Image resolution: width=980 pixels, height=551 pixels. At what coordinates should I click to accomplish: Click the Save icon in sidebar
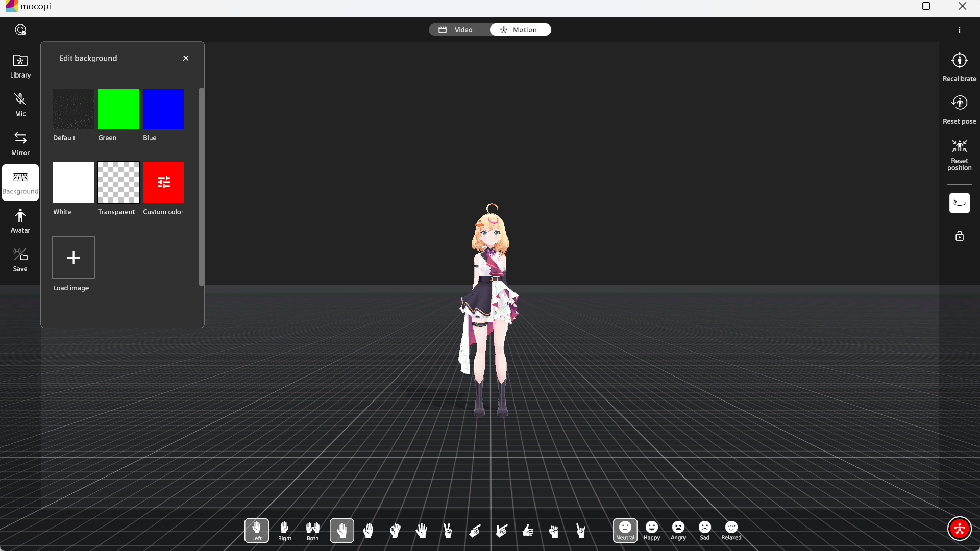(20, 260)
